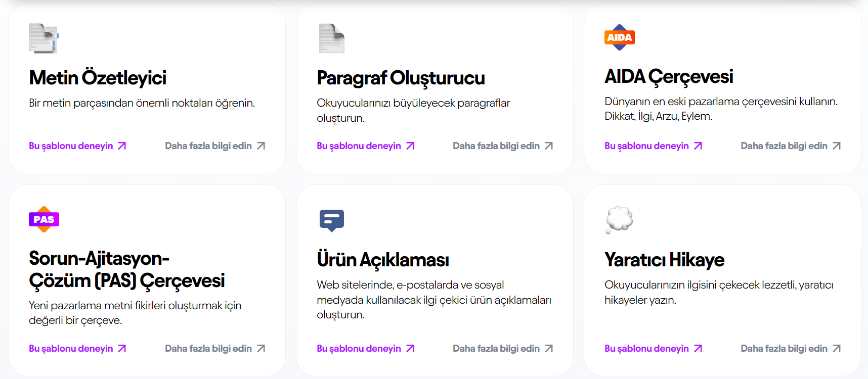The width and height of the screenshot is (868, 379).
Task: Click the orange AIDA badge icon
Action: coord(620,37)
